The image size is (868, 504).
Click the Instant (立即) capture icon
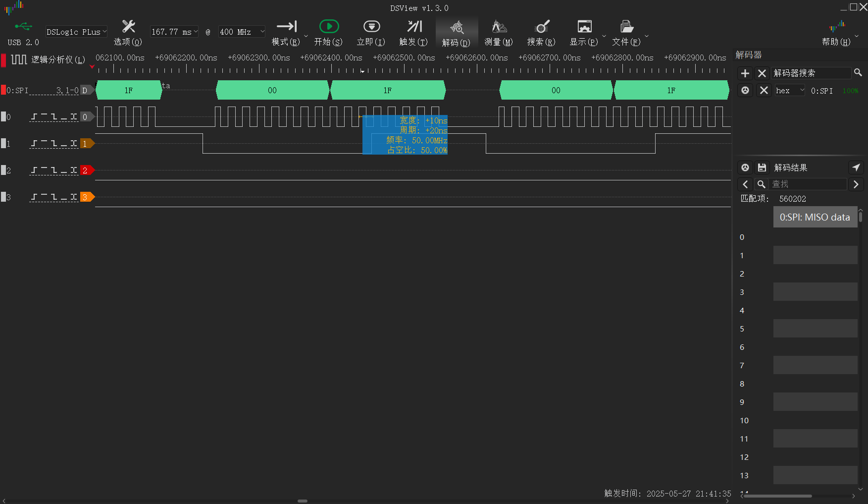tap(371, 26)
